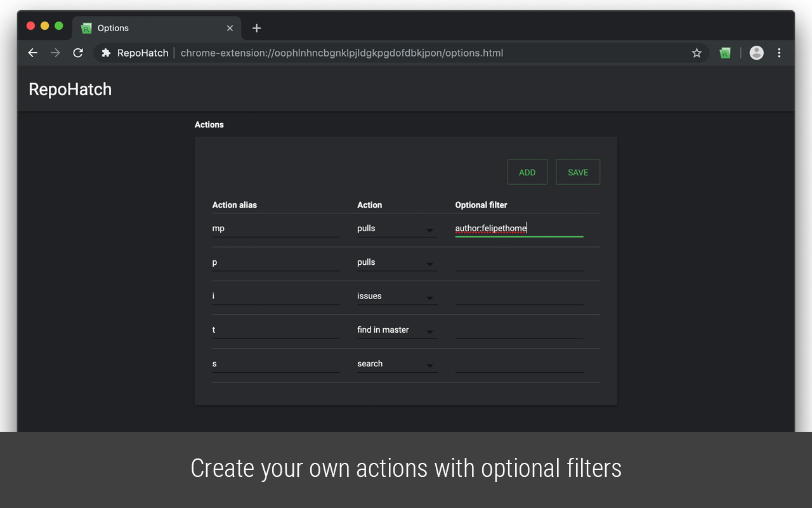Viewport: 812px width, 508px height.
Task: Open a new browser tab
Action: click(256, 28)
